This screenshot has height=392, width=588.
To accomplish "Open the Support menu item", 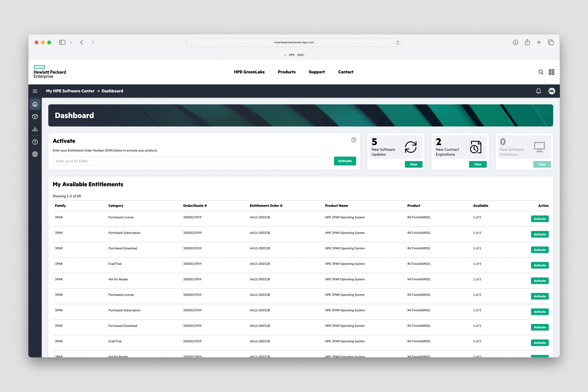I will tap(316, 72).
